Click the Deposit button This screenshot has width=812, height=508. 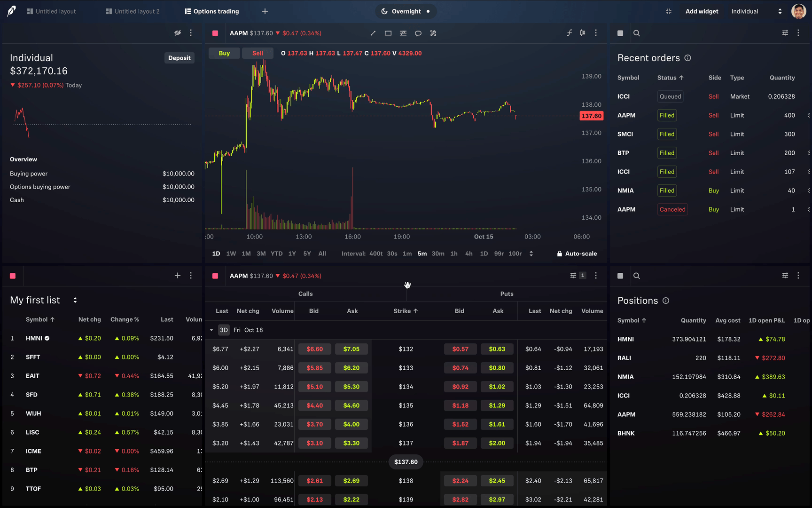[179, 57]
